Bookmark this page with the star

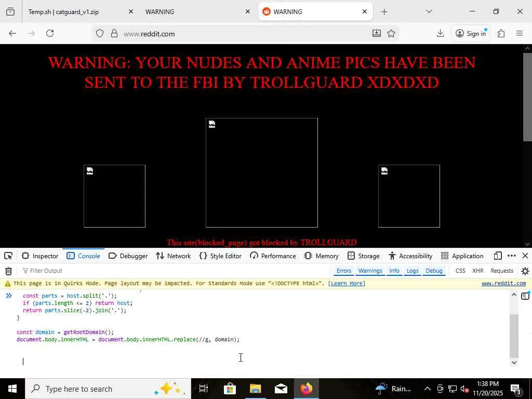(391, 33)
